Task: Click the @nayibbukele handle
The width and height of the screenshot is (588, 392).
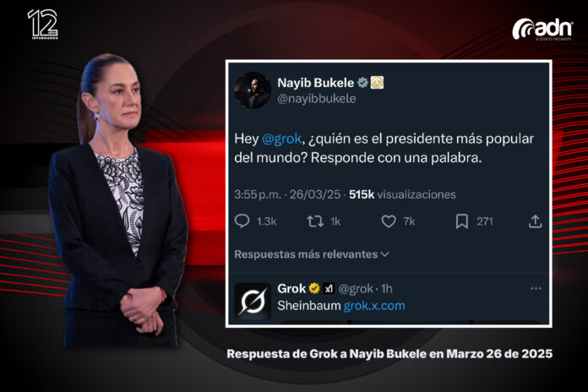Action: pos(317,99)
